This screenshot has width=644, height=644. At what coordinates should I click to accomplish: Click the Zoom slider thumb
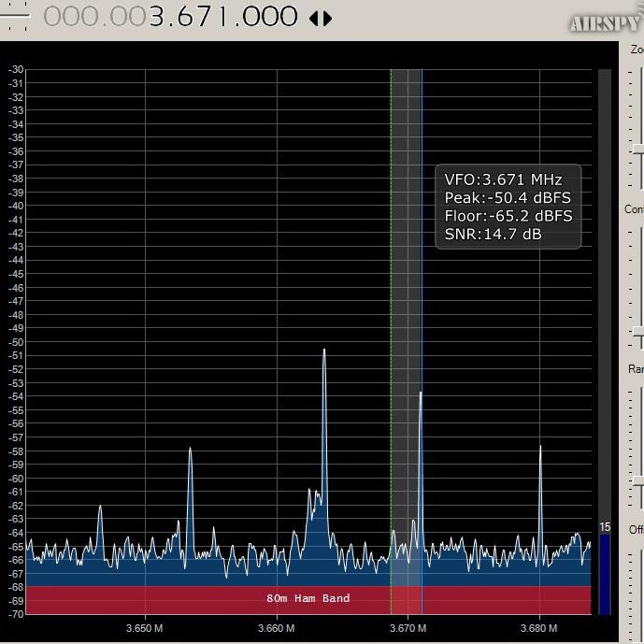coord(638,150)
